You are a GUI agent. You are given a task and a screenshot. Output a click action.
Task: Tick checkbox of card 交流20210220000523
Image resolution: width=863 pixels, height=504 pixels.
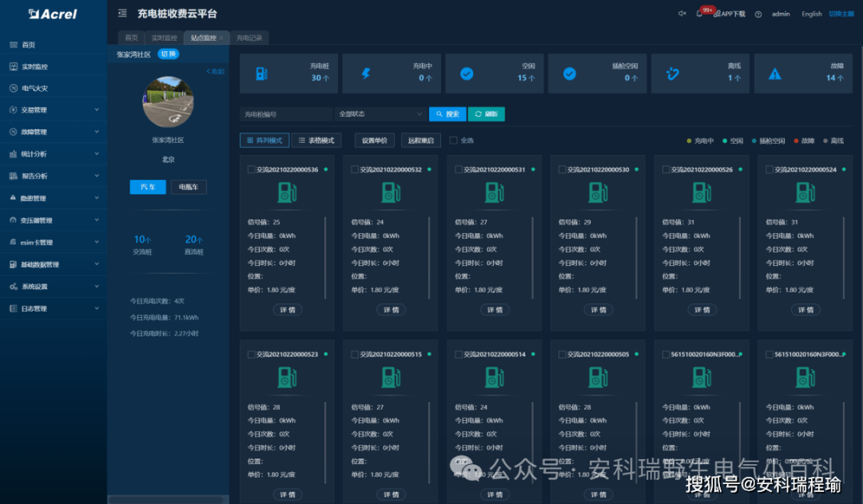click(251, 355)
